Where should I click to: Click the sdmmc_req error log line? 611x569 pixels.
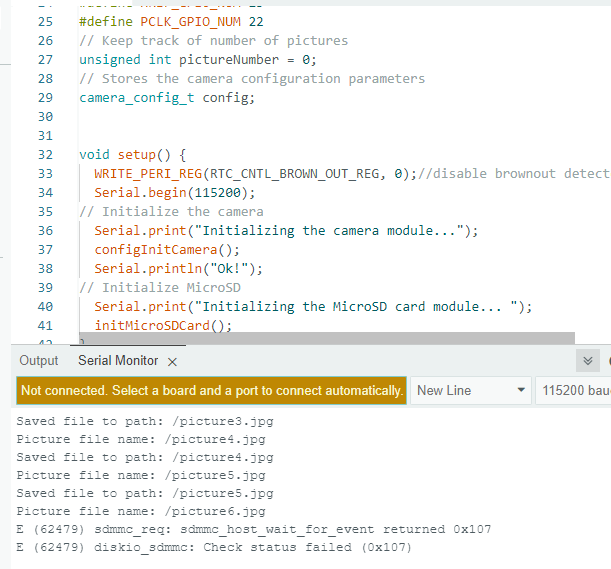[x=214, y=529]
